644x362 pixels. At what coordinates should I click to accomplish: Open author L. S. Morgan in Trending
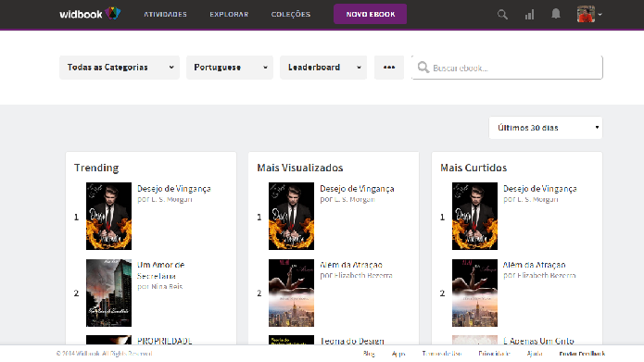[x=165, y=199]
